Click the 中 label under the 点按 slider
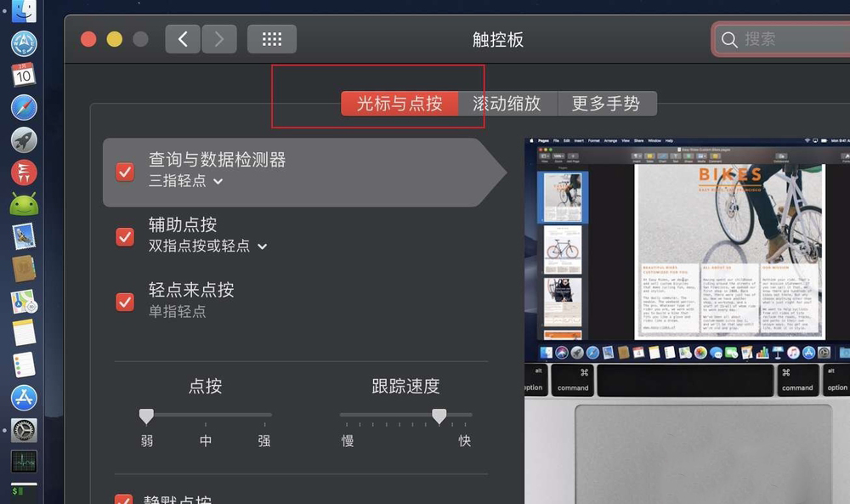 pos(206,440)
